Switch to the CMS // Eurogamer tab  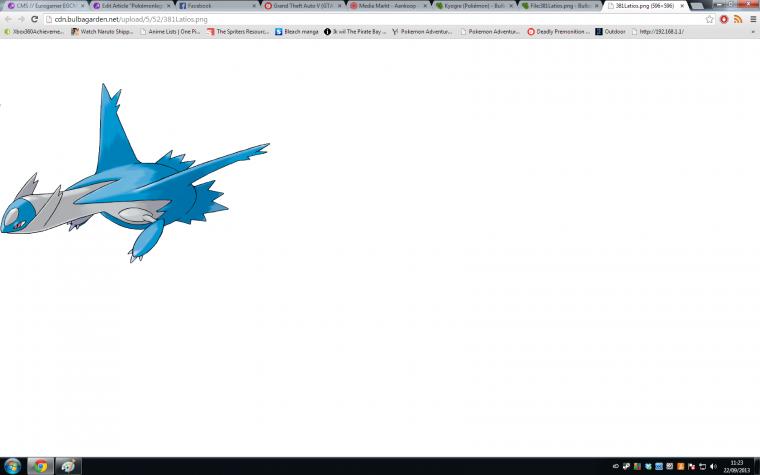[x=46, y=6]
